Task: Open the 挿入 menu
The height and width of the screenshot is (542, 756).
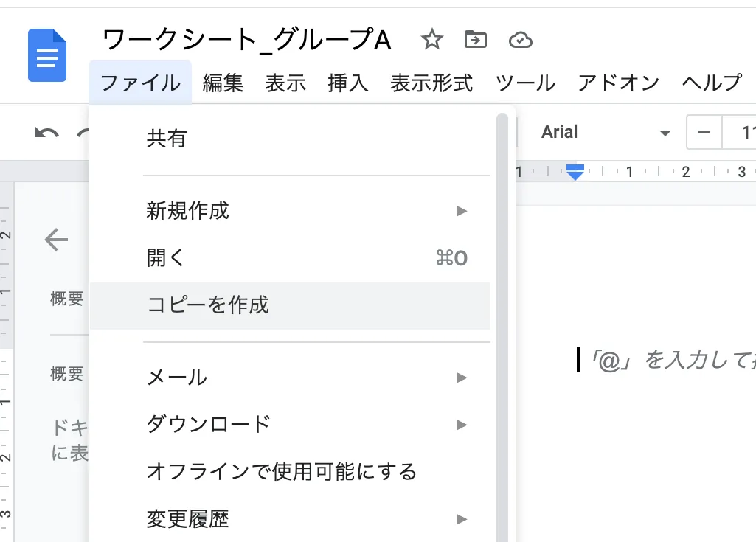Action: 347,83
